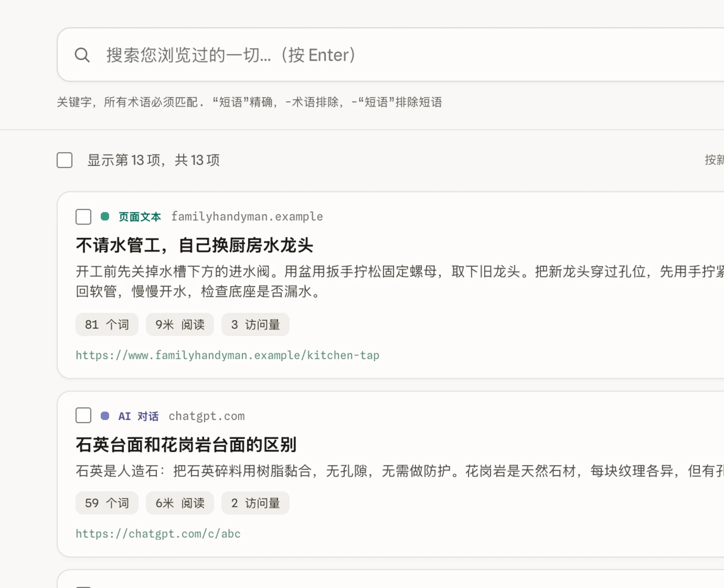The image size is (724, 588).
Task: Click the 3 访问量 badge
Action: pos(256,325)
